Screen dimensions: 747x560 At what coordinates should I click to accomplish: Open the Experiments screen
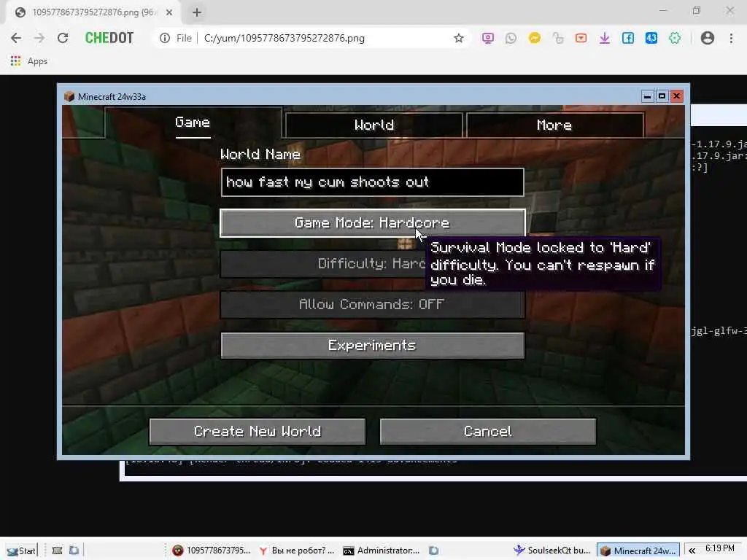click(373, 345)
